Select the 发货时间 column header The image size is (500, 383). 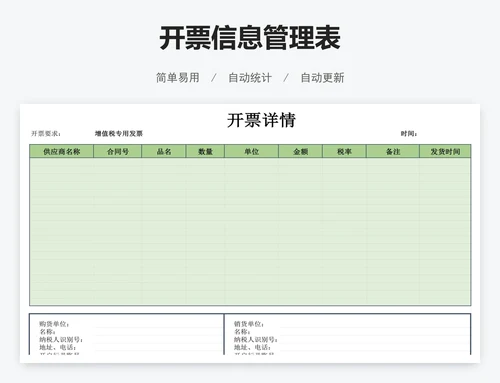tap(445, 151)
